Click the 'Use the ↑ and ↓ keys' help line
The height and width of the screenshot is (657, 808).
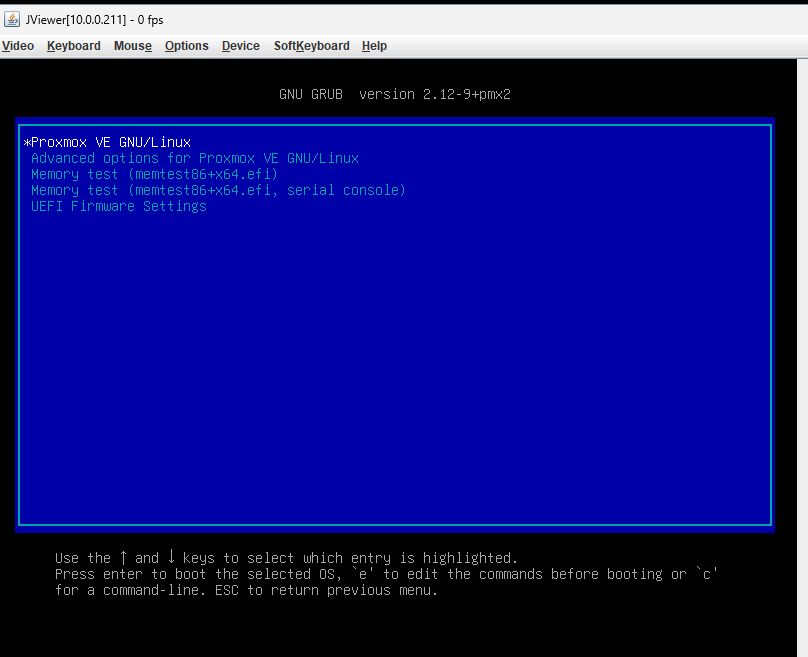[286, 558]
